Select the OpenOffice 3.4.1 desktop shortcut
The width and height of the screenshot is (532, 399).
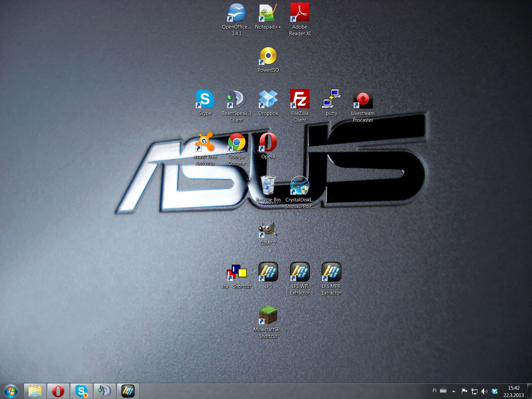click(236, 19)
